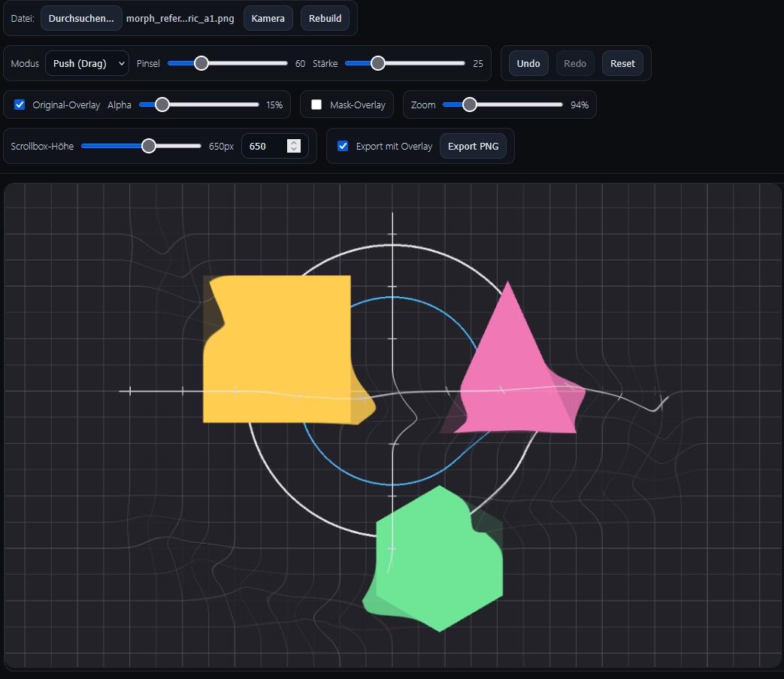Click the Rebuild button
784x679 pixels.
tap(325, 18)
